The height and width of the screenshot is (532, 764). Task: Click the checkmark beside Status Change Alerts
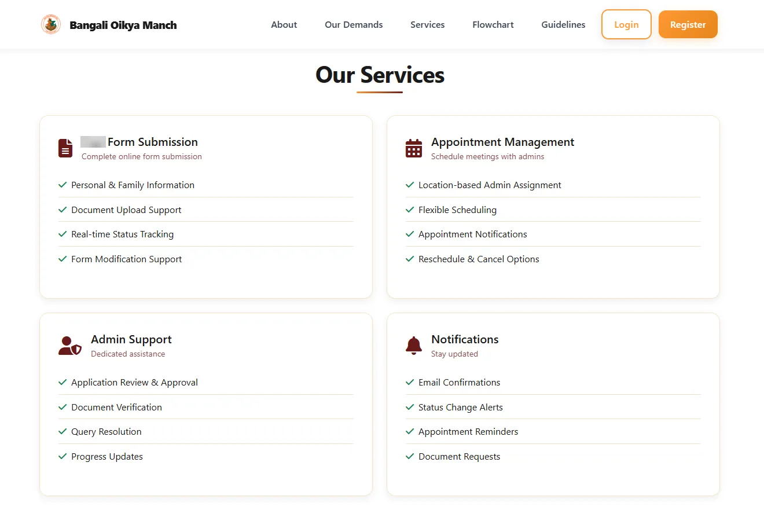click(410, 407)
